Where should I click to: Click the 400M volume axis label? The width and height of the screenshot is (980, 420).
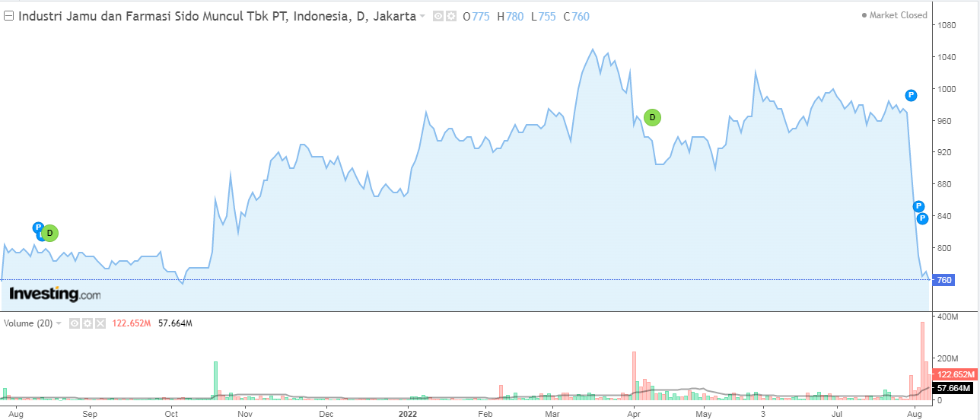(949, 316)
